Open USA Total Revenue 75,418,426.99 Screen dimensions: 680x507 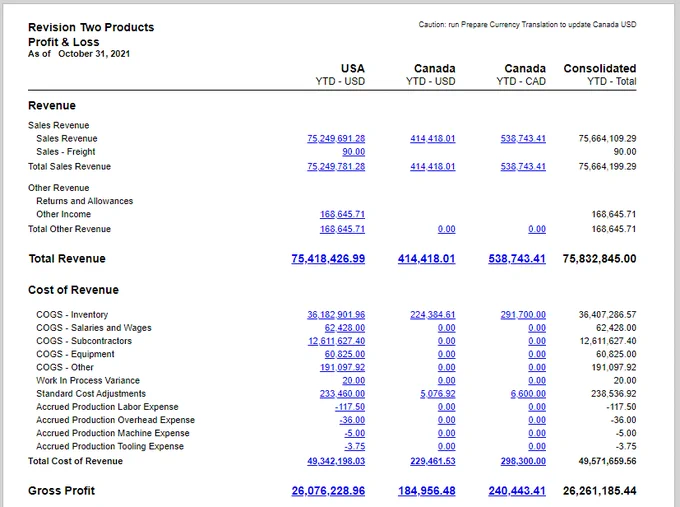point(328,258)
